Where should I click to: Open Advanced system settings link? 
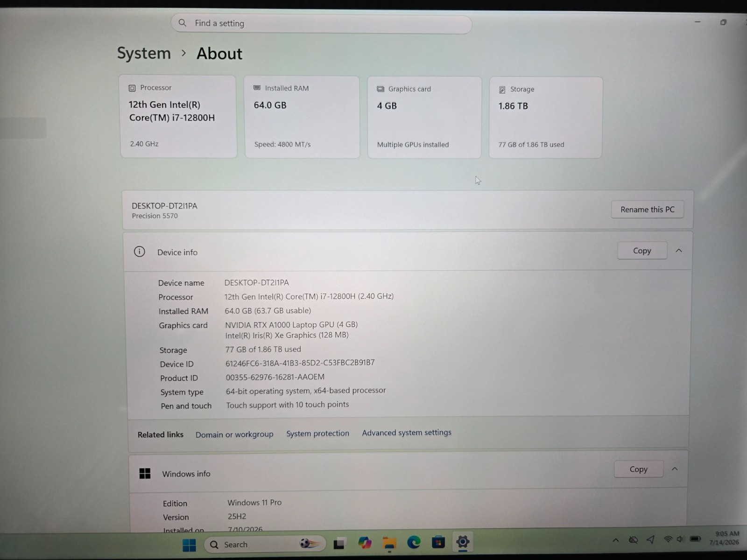pos(407,433)
